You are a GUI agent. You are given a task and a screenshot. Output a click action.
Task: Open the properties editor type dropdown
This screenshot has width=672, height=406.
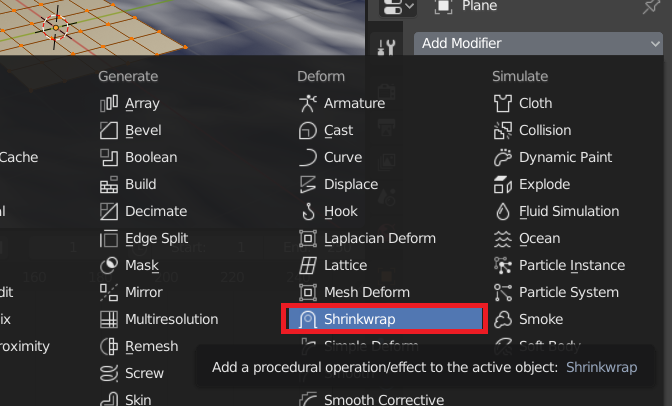pyautogui.click(x=397, y=6)
